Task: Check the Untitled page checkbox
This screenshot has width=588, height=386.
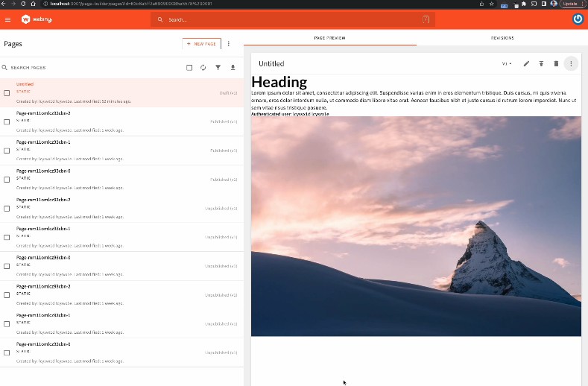Action: coord(7,93)
